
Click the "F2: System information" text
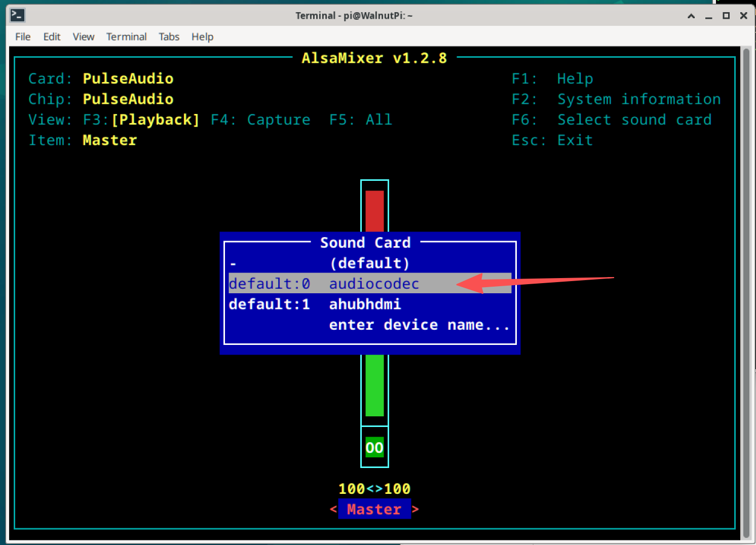(x=616, y=99)
